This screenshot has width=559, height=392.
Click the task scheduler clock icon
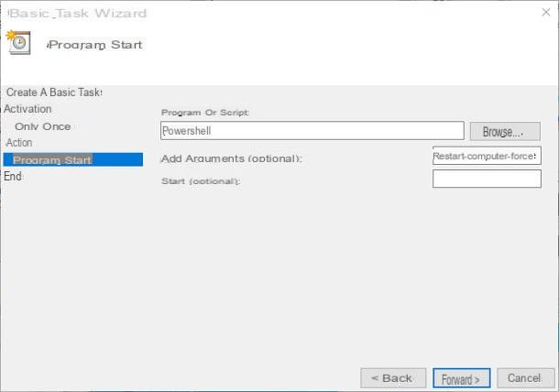pos(18,42)
